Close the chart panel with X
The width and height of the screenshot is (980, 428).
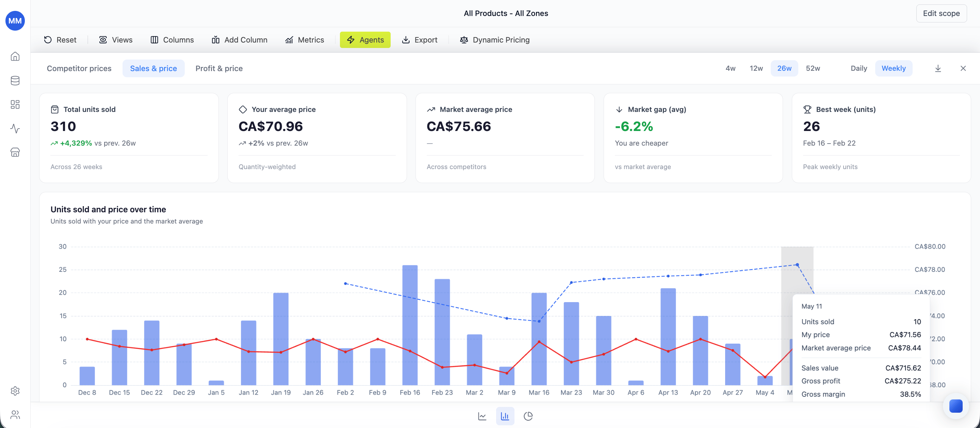tap(963, 68)
